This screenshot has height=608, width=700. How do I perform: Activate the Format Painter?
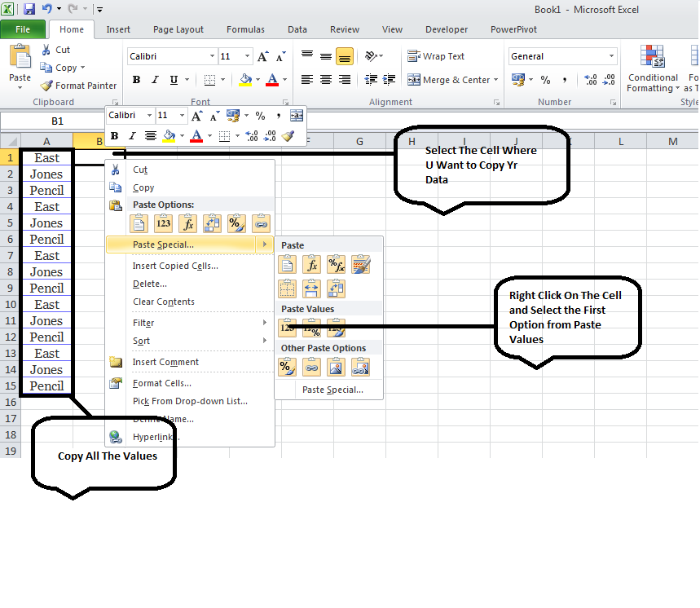[x=78, y=85]
